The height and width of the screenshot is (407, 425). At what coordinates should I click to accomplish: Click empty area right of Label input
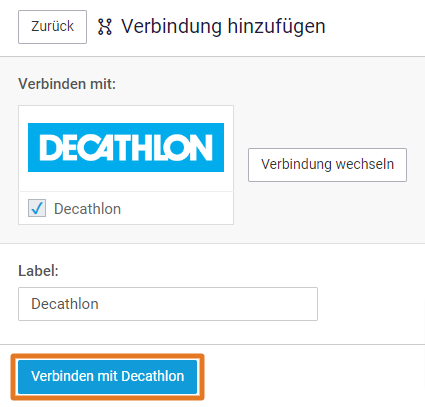[x=370, y=304]
